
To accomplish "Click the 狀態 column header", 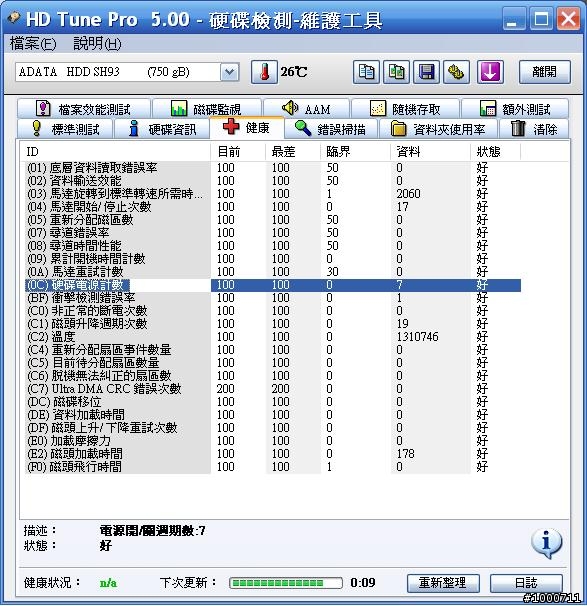I will click(x=496, y=152).
